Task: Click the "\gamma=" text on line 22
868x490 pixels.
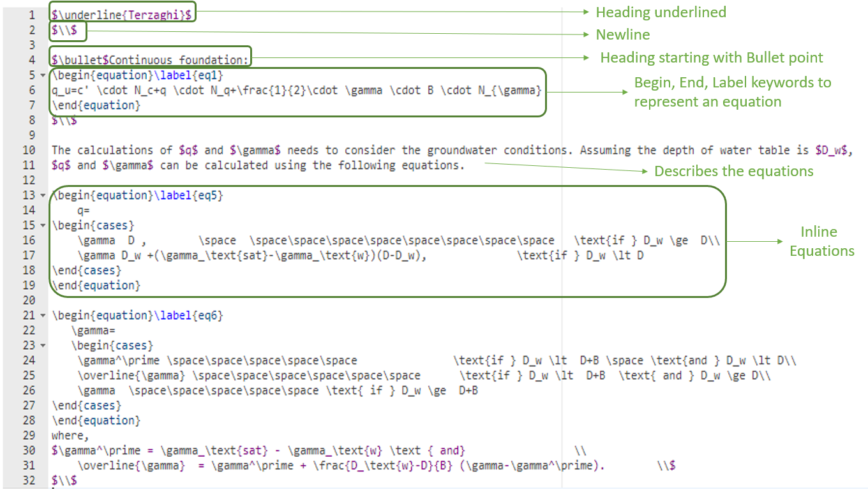Action: point(93,330)
